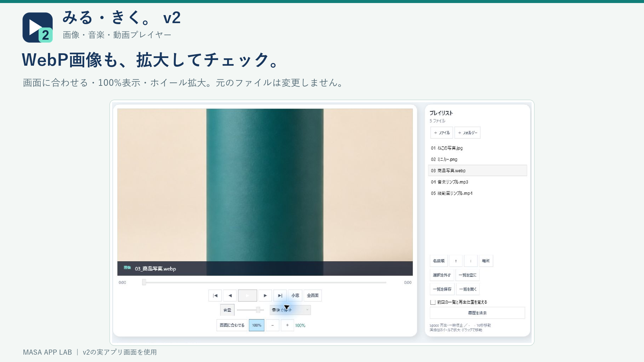Adjust the volume slider handle
Image resolution: width=644 pixels, height=362 pixels.
(258, 310)
